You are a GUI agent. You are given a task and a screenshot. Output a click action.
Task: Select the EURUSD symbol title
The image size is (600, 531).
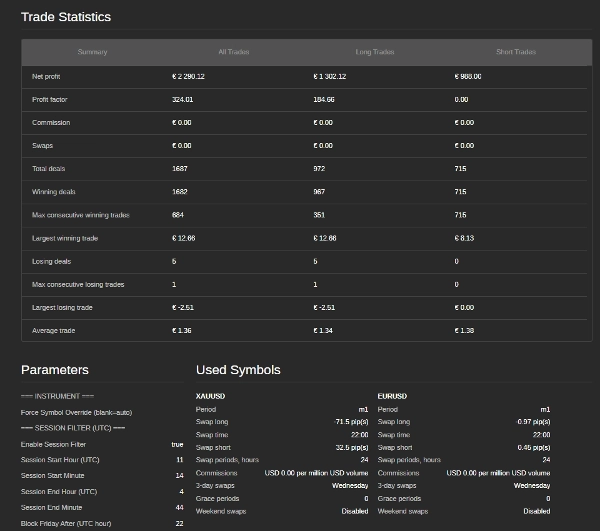coord(392,396)
